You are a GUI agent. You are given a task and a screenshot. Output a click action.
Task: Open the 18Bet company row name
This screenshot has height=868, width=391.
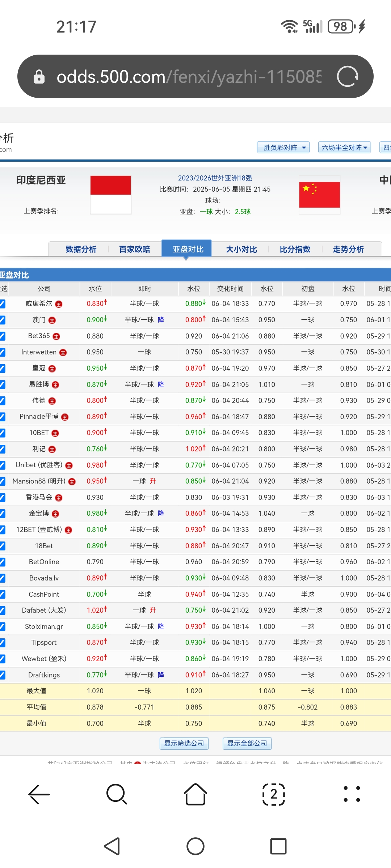tap(44, 546)
